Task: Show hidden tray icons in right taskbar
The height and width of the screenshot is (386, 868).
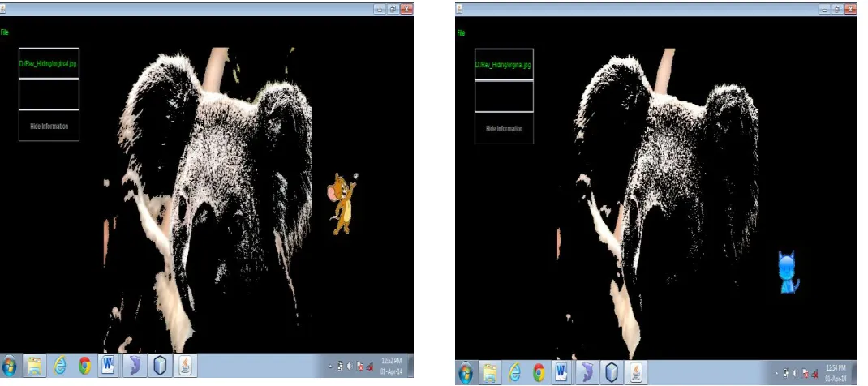Action: coord(778,373)
